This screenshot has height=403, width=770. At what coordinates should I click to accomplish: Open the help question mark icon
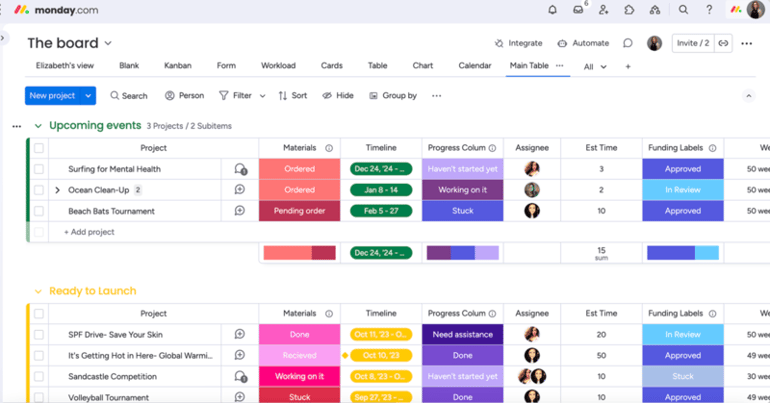[x=709, y=10]
